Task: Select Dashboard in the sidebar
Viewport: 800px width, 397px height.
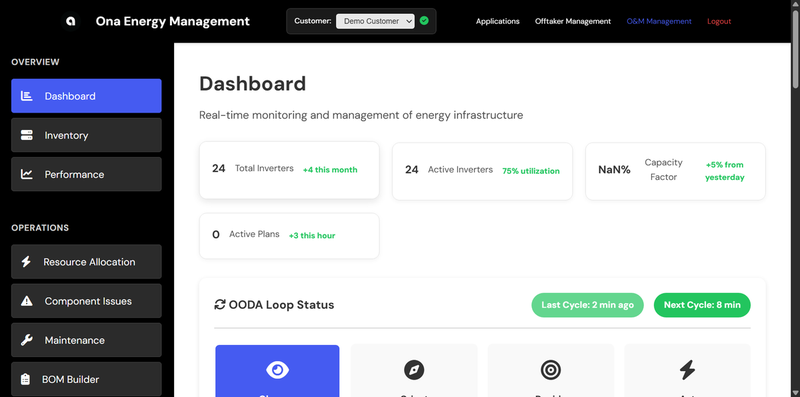Action: [86, 96]
